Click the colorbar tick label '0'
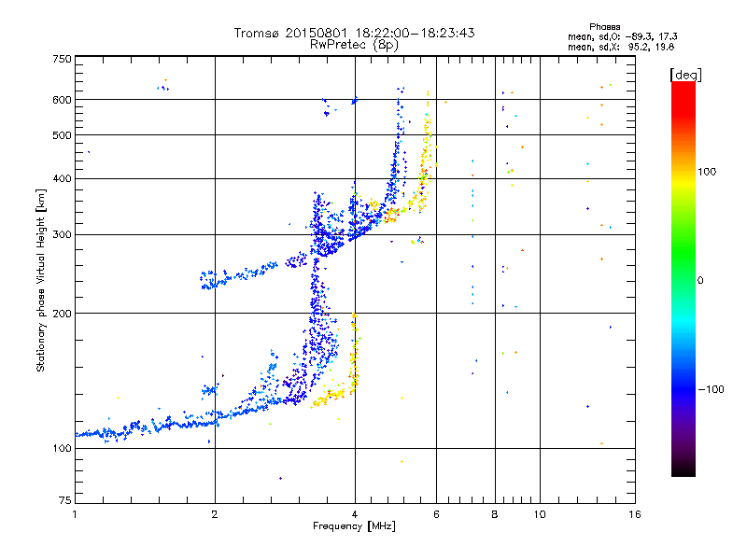 700,281
